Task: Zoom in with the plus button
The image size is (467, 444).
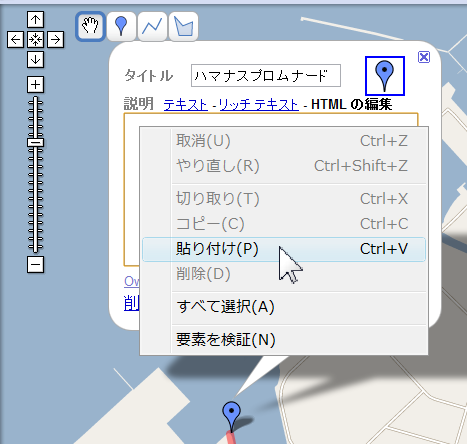Action: click(35, 84)
